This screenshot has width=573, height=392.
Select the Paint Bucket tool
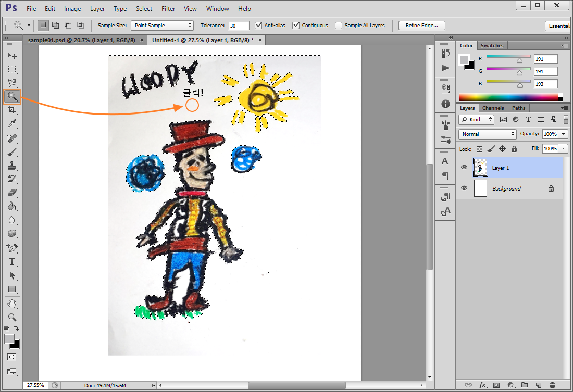[12, 206]
